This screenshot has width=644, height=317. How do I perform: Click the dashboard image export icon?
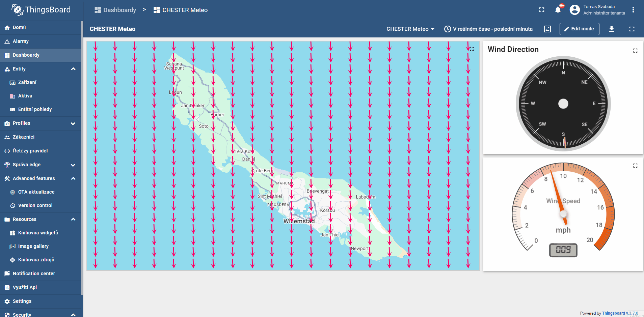(547, 29)
